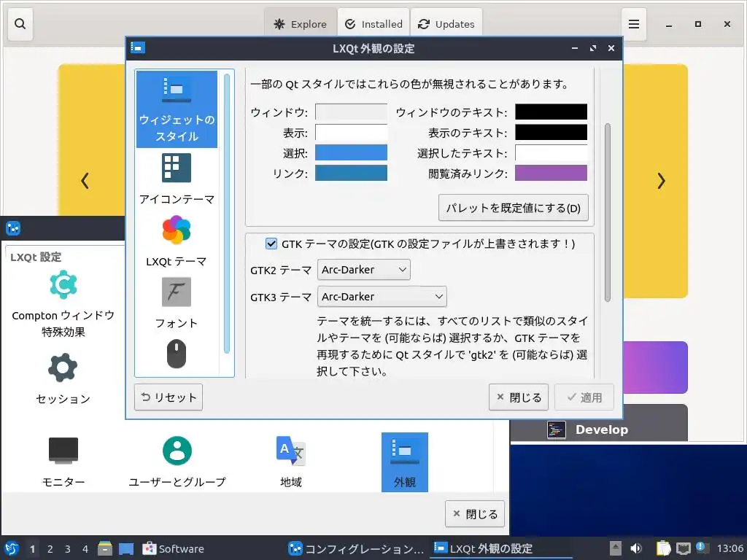Pick the 表示のテキスト color swatch
The image size is (747, 560).
(x=551, y=133)
